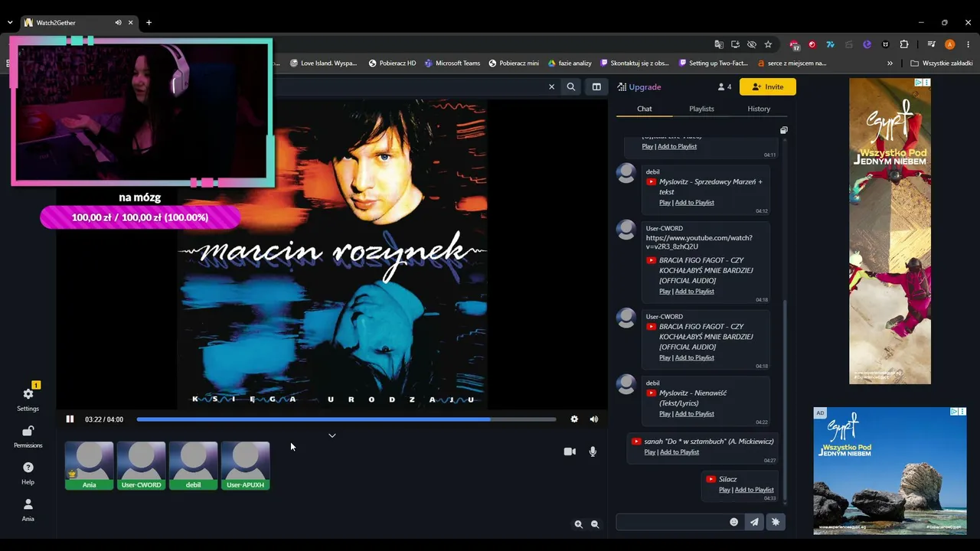The height and width of the screenshot is (551, 980).
Task: Click the chat message input field
Action: point(671,522)
